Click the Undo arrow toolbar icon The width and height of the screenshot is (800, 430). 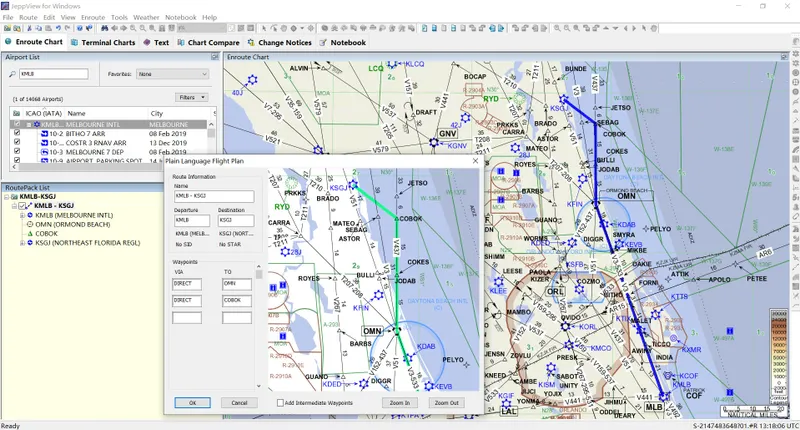pos(58,28)
